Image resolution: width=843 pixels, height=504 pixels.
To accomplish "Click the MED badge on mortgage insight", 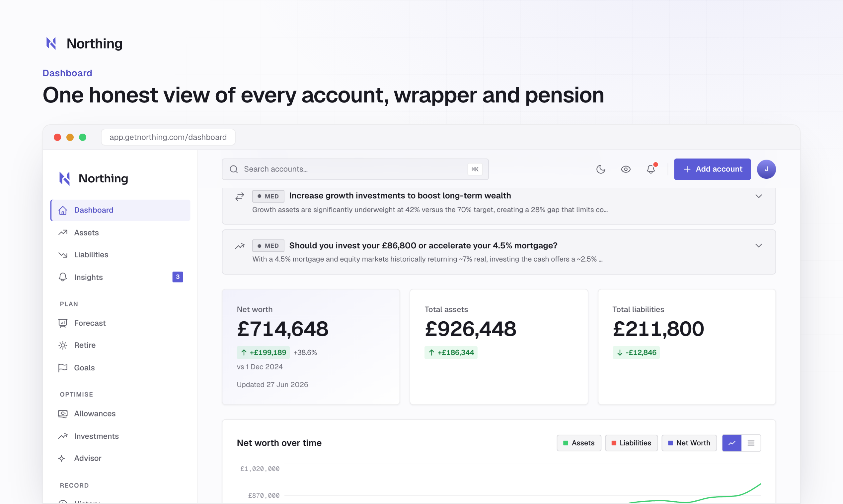I will coord(268,246).
